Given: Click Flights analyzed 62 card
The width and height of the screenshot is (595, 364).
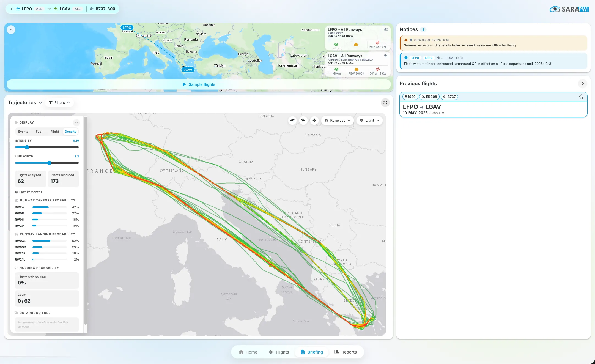Looking at the screenshot, I should point(30,179).
